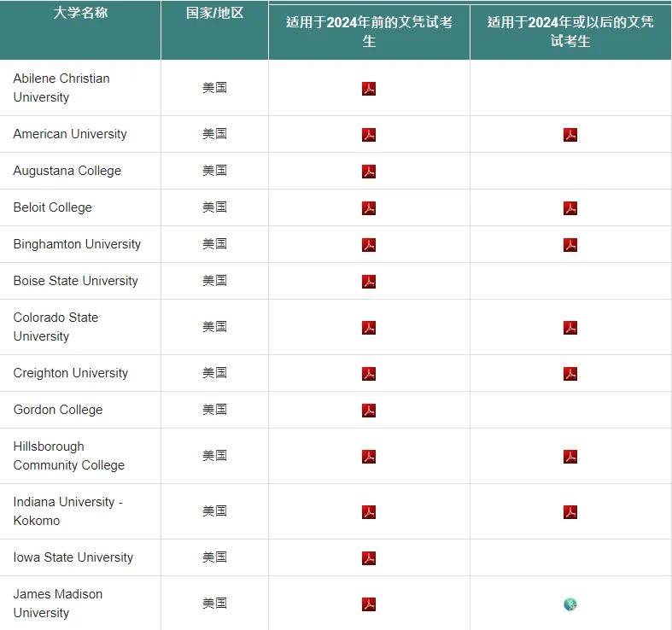Click 美国 in the James Madison University row
The width and height of the screenshot is (672, 630).
point(214,604)
